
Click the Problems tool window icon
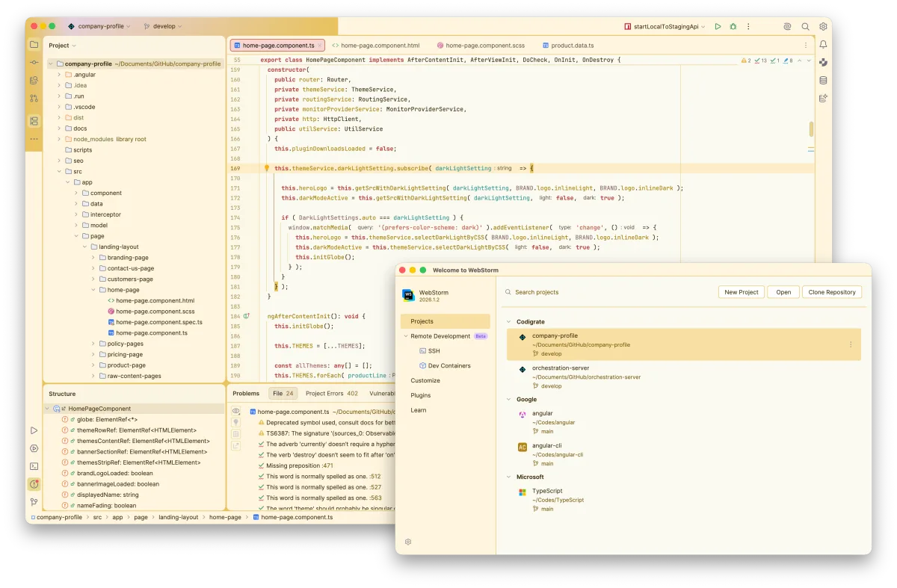click(34, 484)
